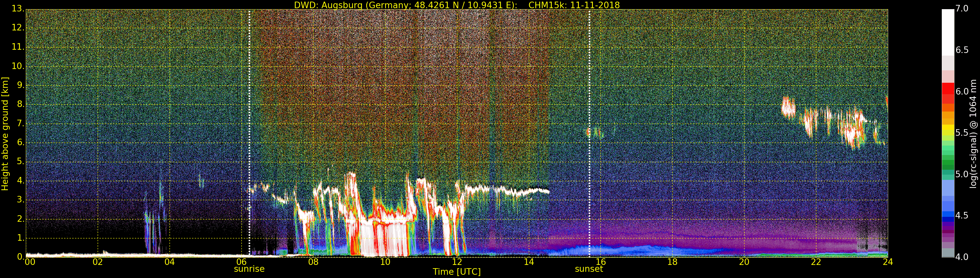980x278 pixels.
Task: Click the 7.0 colorbar tick label
Action: [x=962, y=9]
